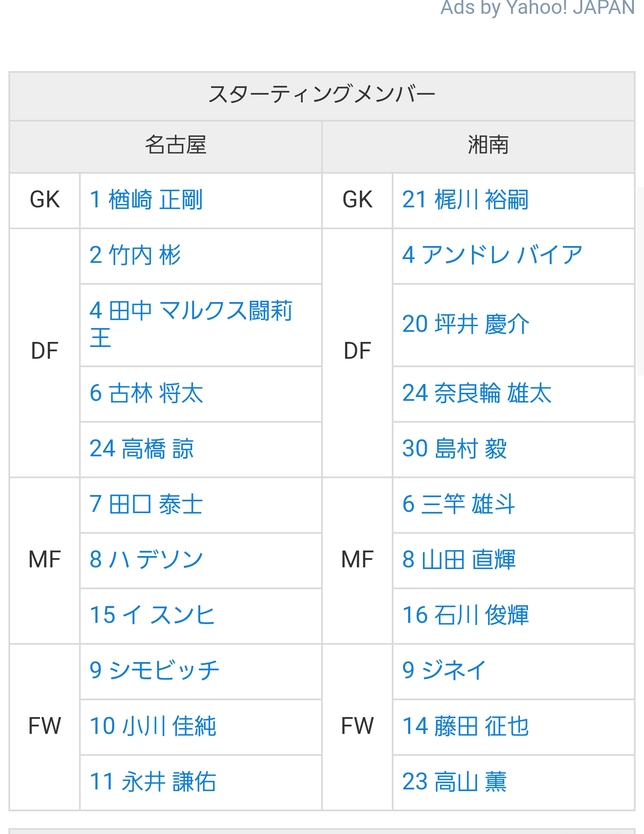
Task: Select player 6 古林 将太
Action: point(146,394)
